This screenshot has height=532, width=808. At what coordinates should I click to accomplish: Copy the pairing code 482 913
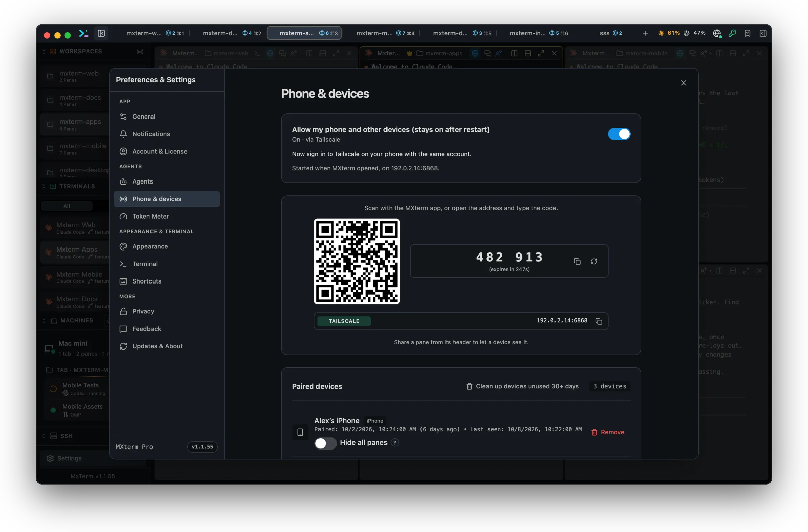point(577,261)
